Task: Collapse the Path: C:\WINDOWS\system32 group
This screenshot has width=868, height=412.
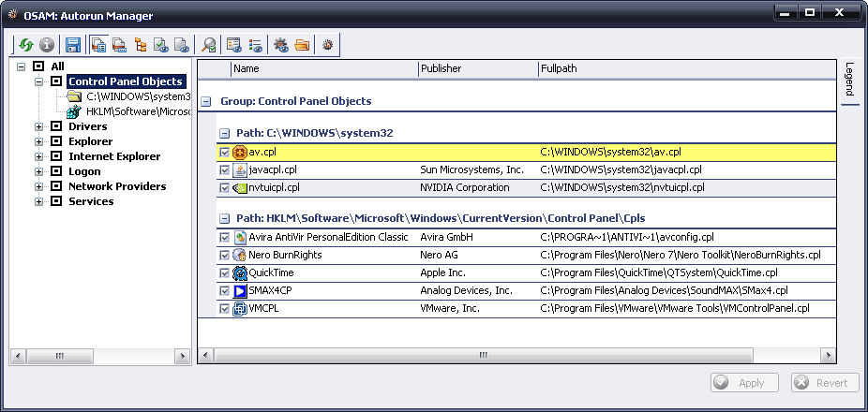Action: pyautogui.click(x=224, y=133)
